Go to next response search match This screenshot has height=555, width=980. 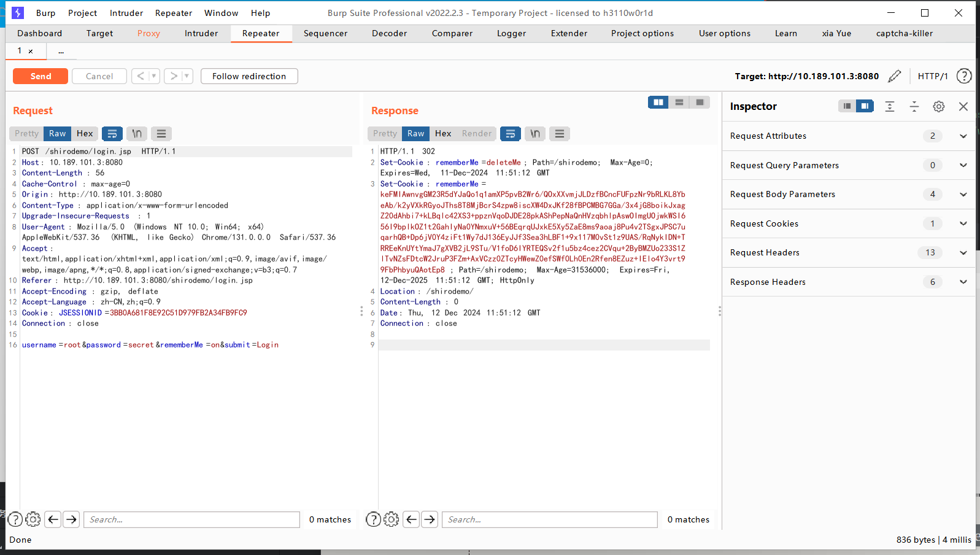pyautogui.click(x=430, y=519)
